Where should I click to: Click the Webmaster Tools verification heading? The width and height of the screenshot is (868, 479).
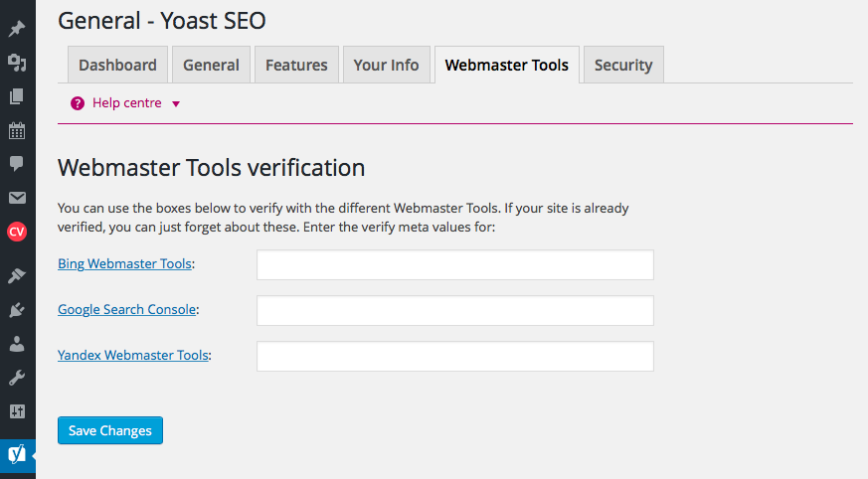(x=212, y=168)
